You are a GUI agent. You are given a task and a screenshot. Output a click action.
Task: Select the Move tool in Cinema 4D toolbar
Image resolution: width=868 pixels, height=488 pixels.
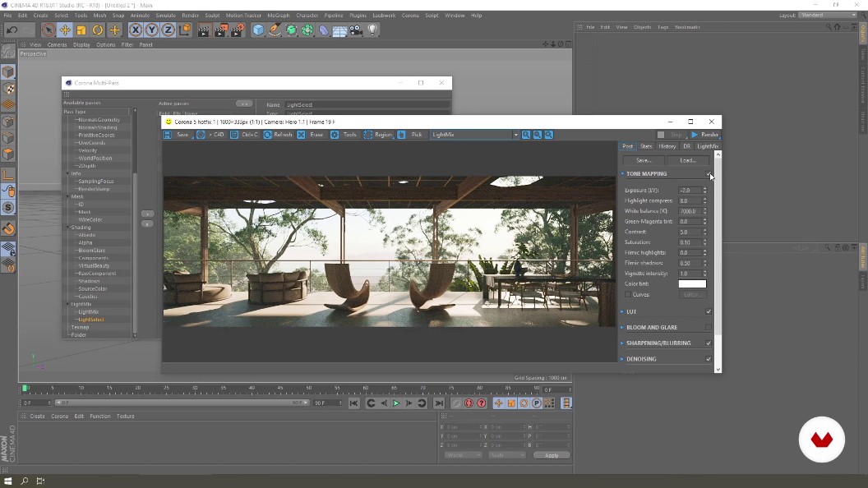64,30
